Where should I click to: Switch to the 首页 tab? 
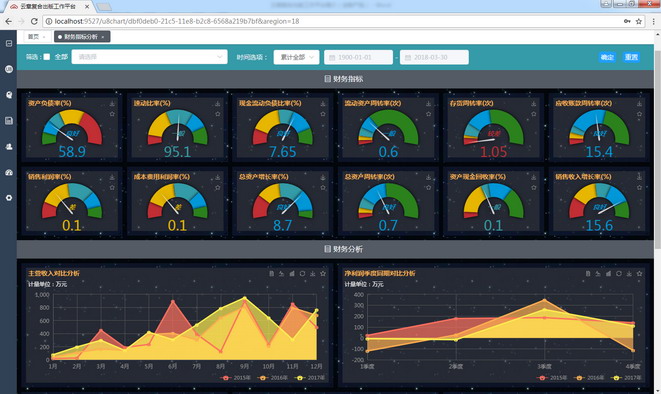pyautogui.click(x=37, y=37)
